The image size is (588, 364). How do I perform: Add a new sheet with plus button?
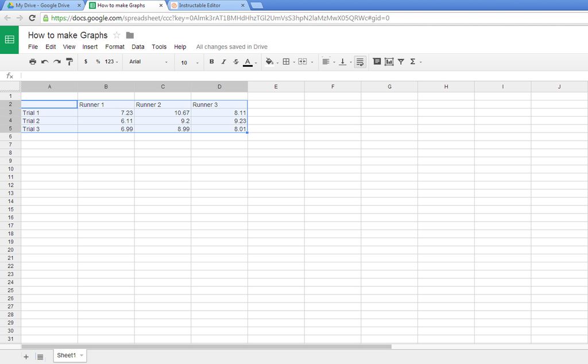26,357
